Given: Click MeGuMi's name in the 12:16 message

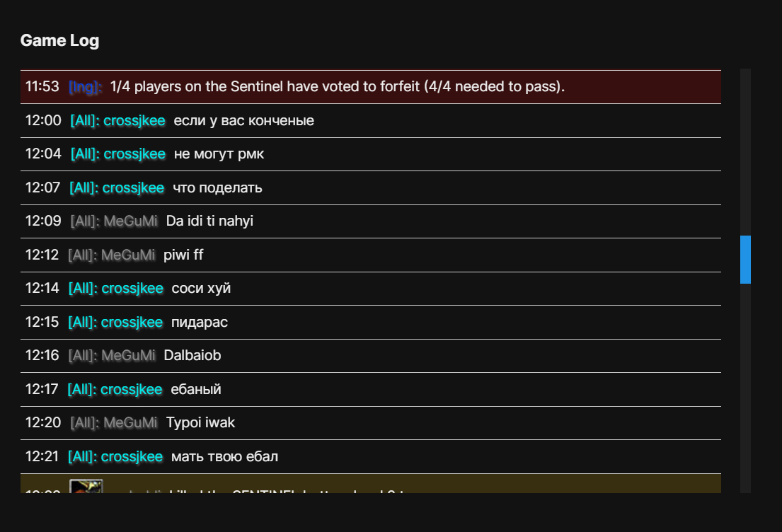Looking at the screenshot, I should [128, 356].
